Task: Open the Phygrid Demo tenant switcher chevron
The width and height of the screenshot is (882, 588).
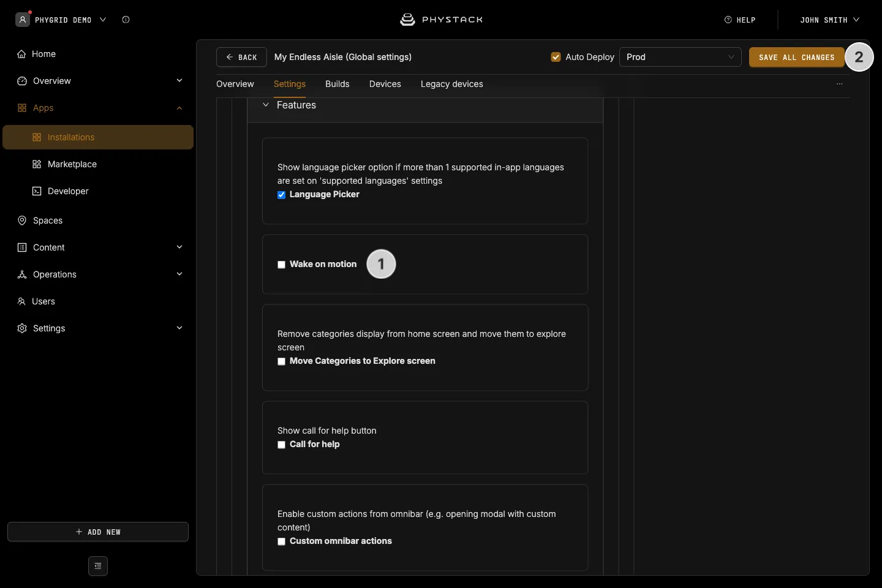Action: point(103,20)
